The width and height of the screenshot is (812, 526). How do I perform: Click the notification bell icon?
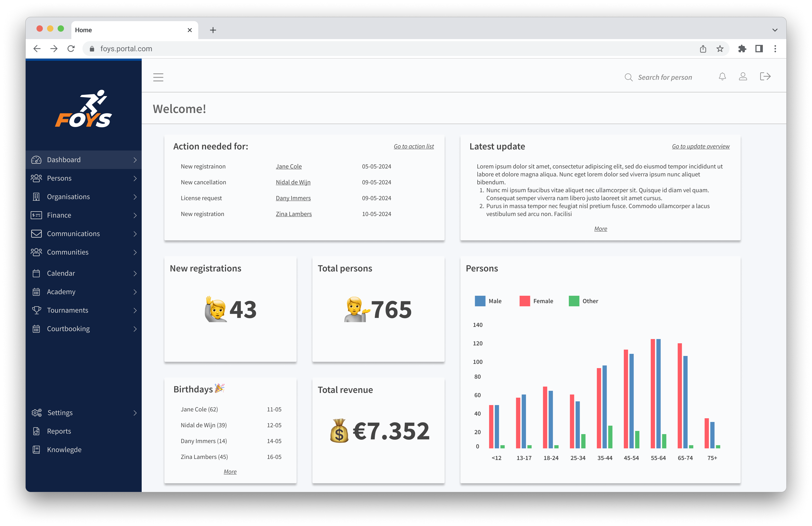click(722, 76)
